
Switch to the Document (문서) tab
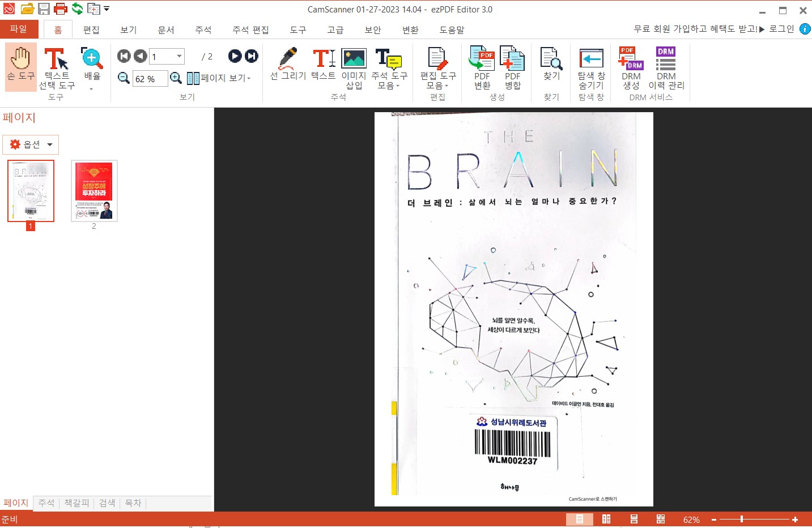pos(166,29)
